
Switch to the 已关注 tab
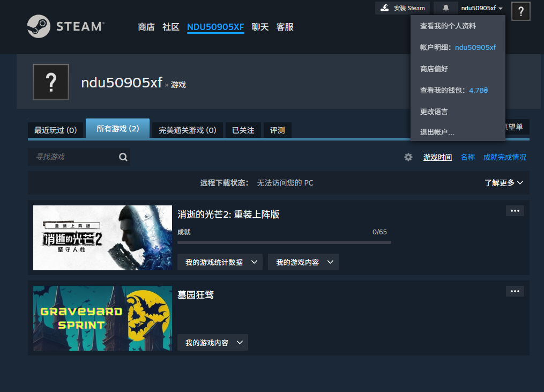click(243, 130)
